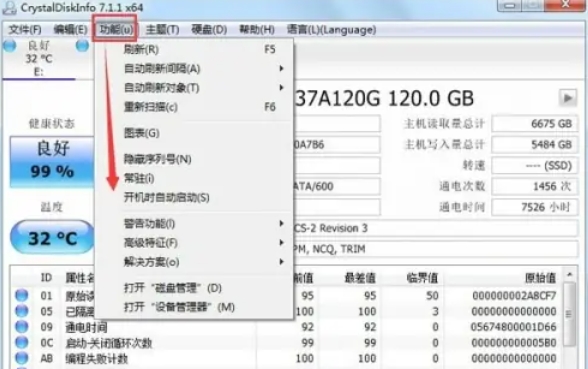Expand the 自动刷新间隔(A) submenu

point(194,69)
